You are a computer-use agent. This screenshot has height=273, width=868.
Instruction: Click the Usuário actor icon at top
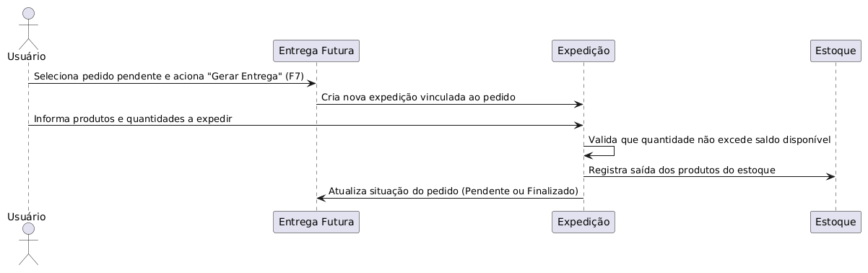(28, 27)
